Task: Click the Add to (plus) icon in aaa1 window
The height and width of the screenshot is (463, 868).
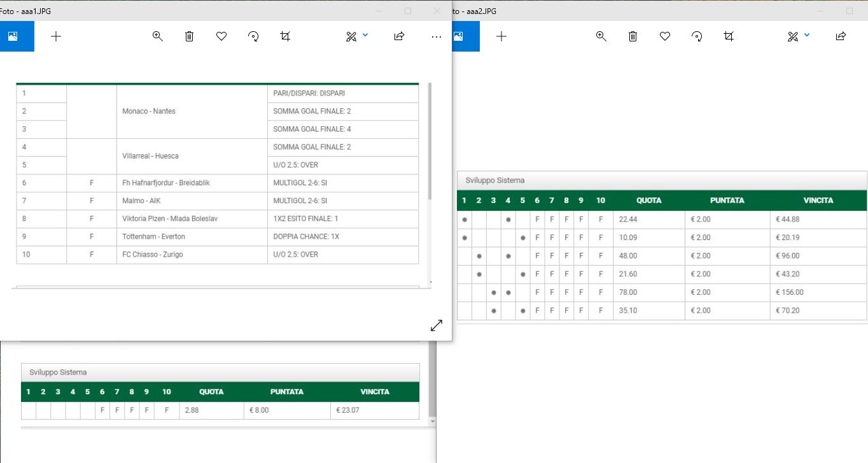Action: coord(56,36)
